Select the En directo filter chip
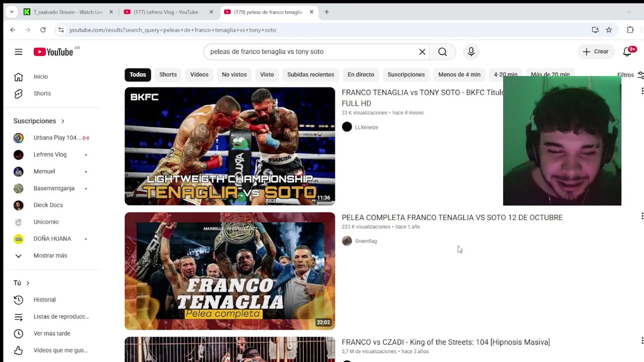This screenshot has width=644, height=362. tap(361, 74)
